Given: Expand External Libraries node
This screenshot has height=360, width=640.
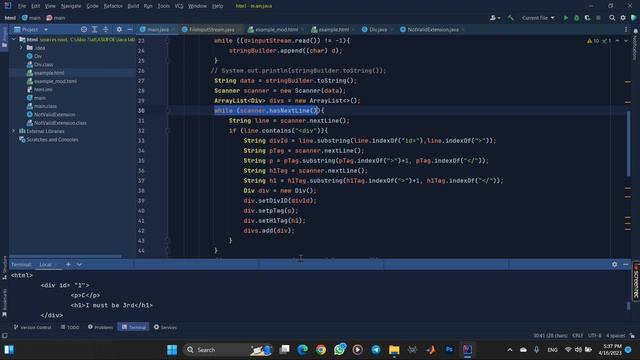Looking at the screenshot, I should click(x=14, y=131).
